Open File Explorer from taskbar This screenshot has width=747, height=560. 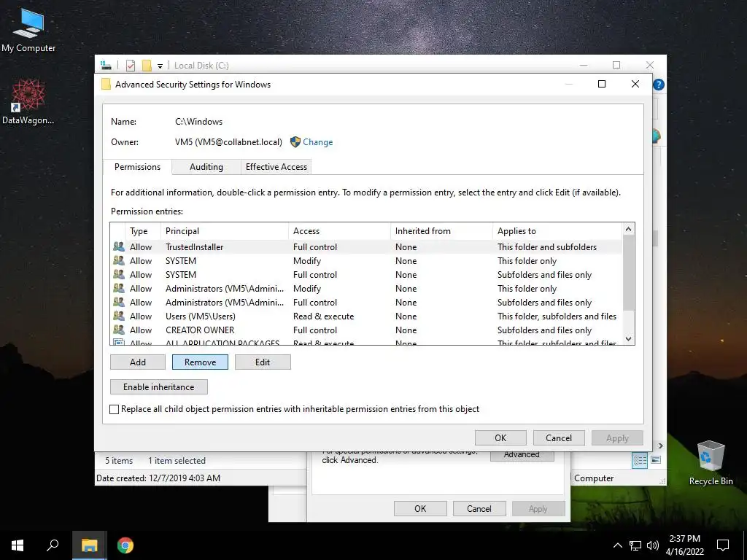click(x=89, y=545)
